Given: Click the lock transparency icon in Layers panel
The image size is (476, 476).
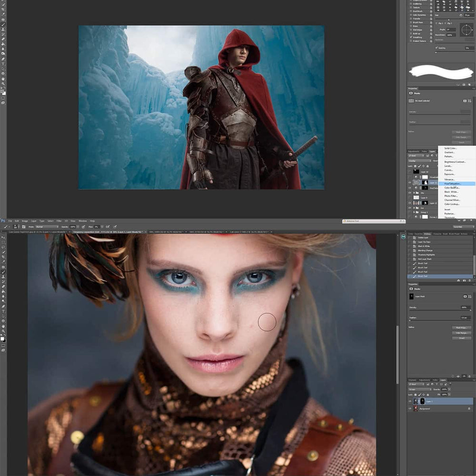Looking at the screenshot, I should tap(415, 395).
